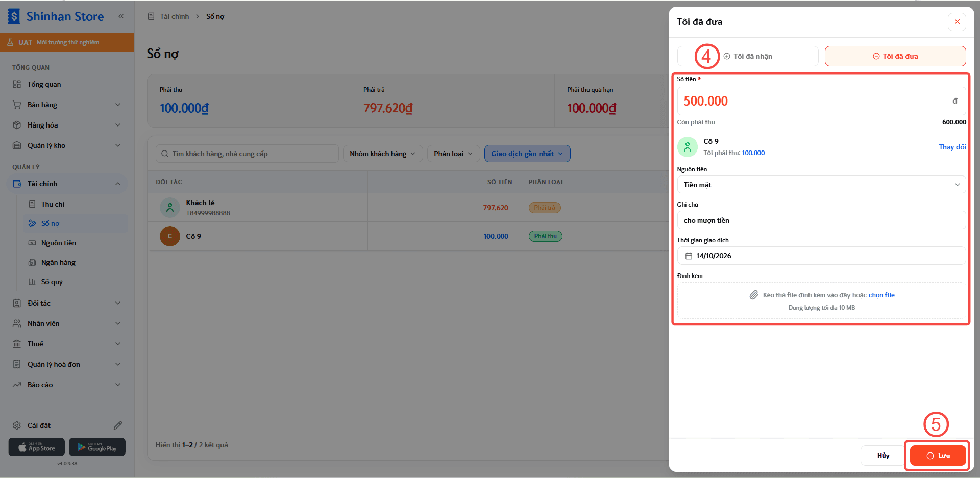Open Nhóm khách hàng filter dropdown
The image size is (980, 478).
coord(383,154)
